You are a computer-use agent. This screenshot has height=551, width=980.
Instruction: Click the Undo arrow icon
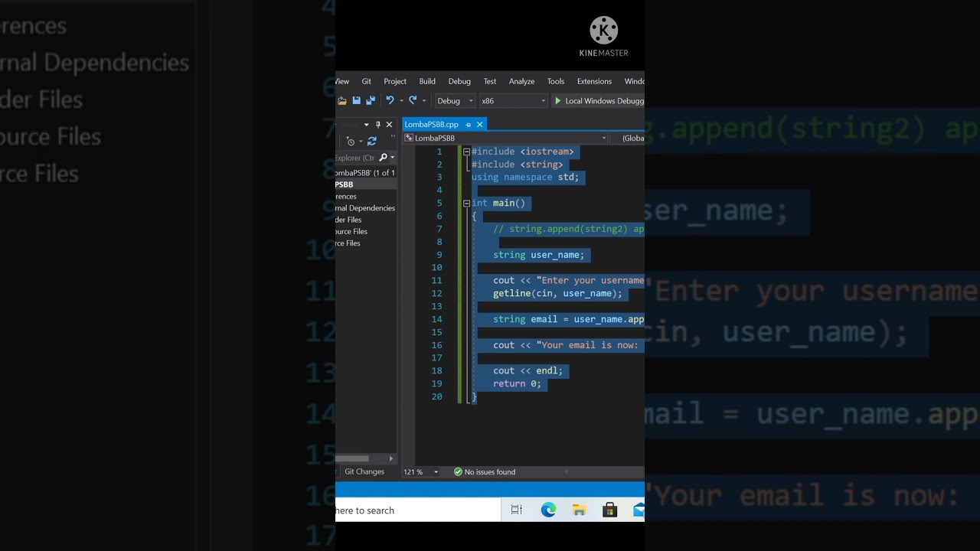tap(390, 101)
